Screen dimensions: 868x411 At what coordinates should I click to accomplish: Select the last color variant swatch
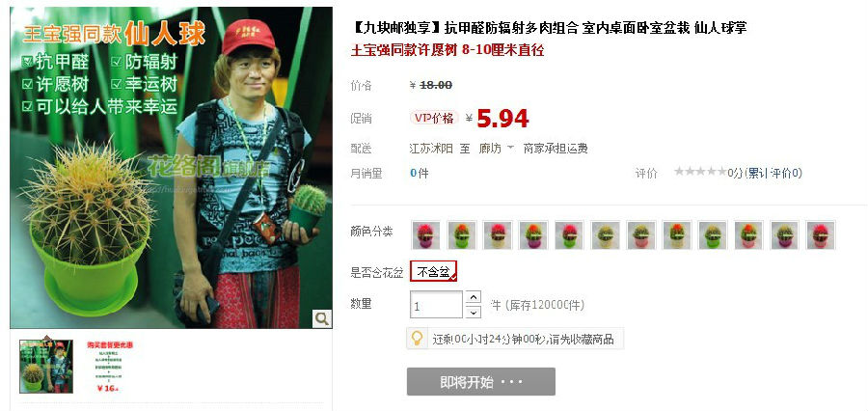tap(821, 234)
